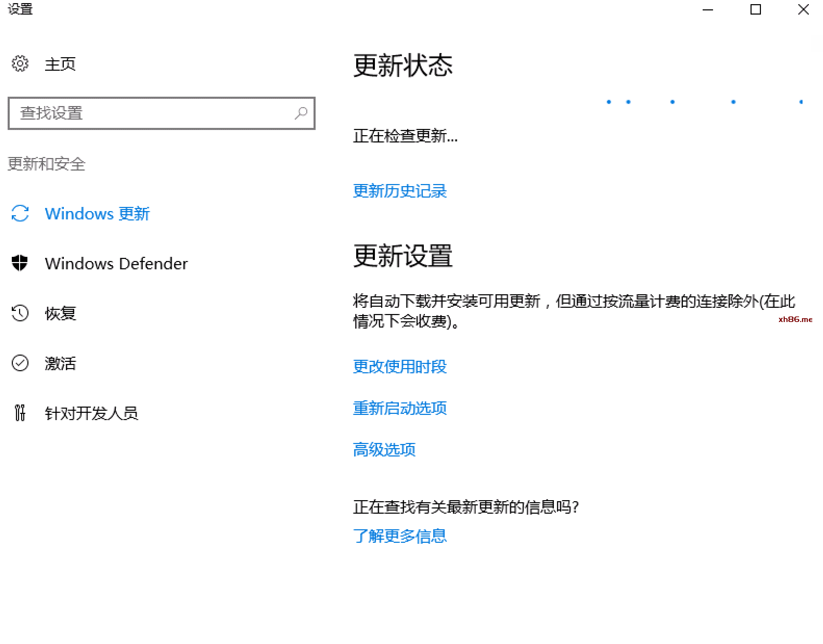823x644 pixels.
Task: Click 更改使用时段 link
Action: (400, 366)
